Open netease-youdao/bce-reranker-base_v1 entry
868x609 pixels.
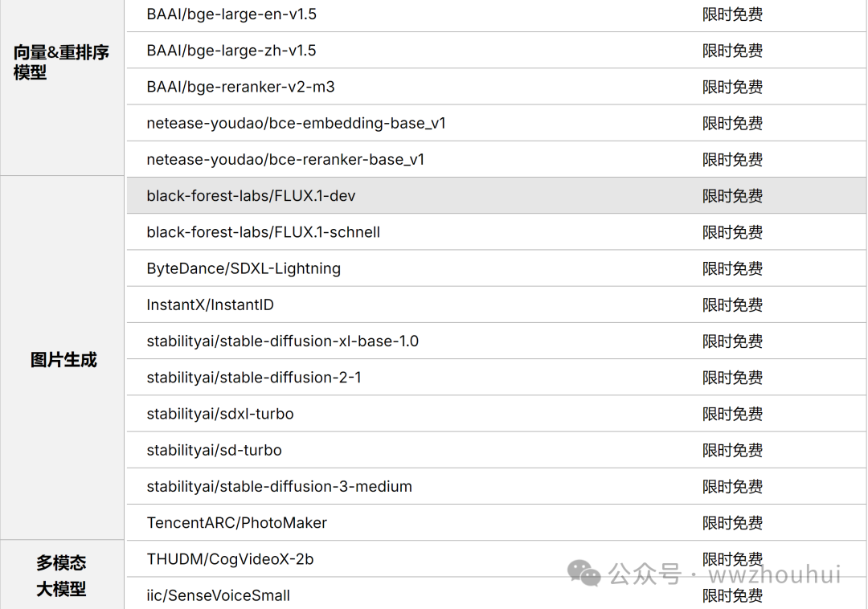tap(285, 159)
